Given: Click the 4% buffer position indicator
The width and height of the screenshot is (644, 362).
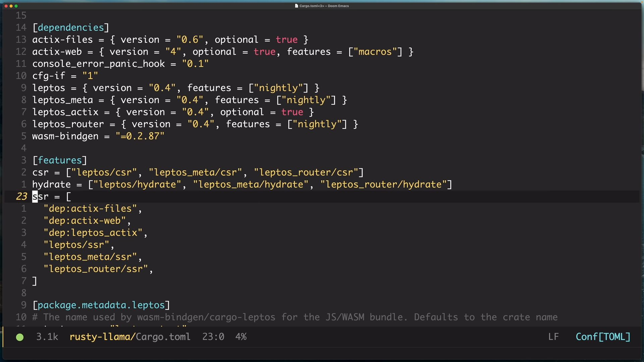Looking at the screenshot, I should pos(241,337).
